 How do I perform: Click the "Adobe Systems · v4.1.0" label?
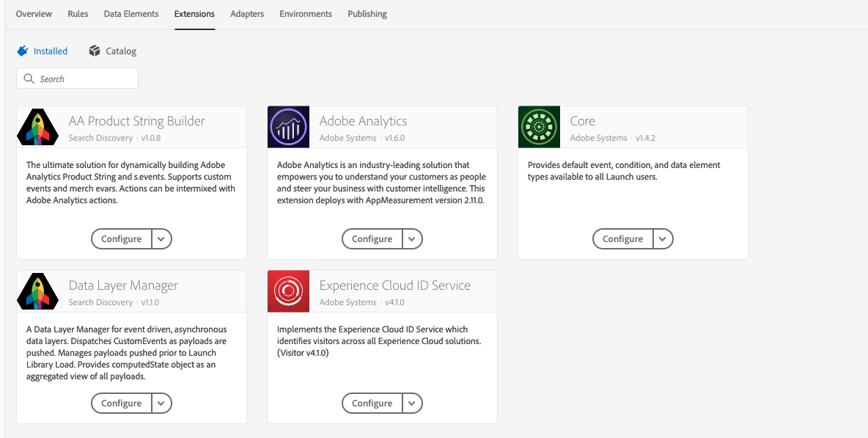tap(362, 302)
